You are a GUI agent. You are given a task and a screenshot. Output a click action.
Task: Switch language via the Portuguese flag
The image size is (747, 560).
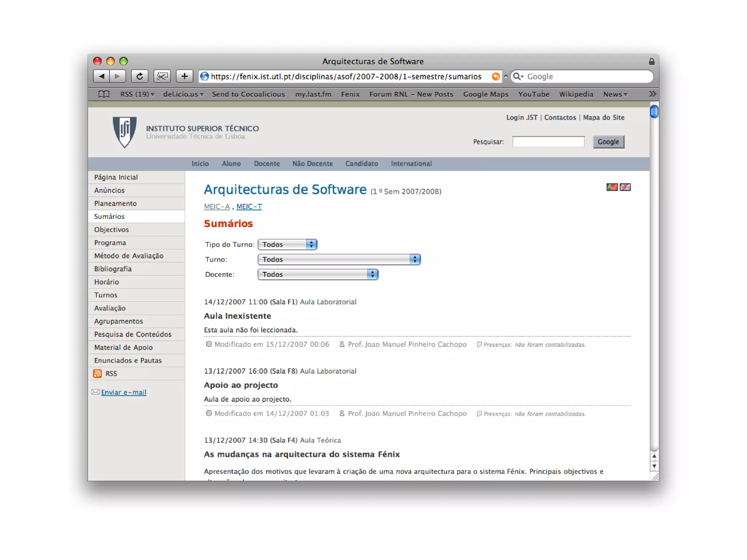tap(612, 187)
